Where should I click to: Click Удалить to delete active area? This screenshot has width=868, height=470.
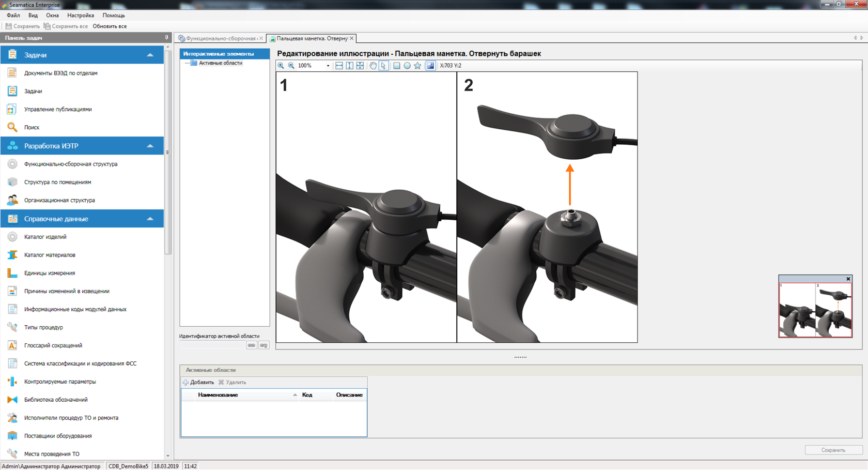tap(232, 383)
